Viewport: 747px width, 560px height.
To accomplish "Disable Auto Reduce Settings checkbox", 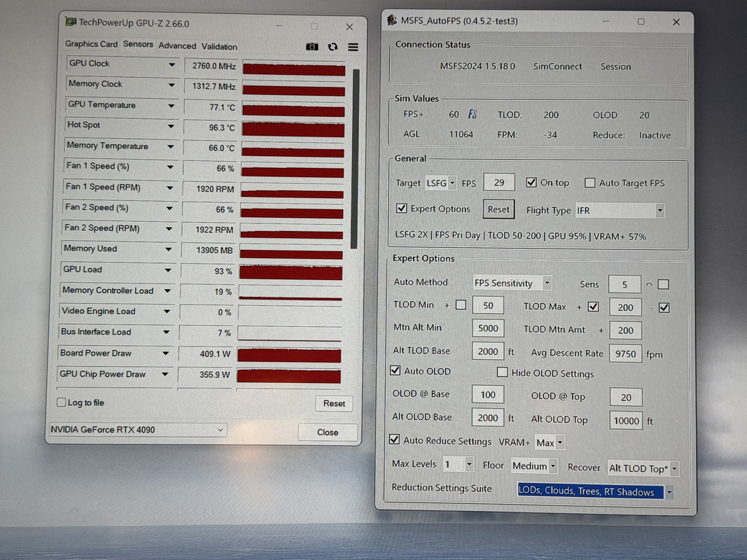I will pyautogui.click(x=394, y=440).
